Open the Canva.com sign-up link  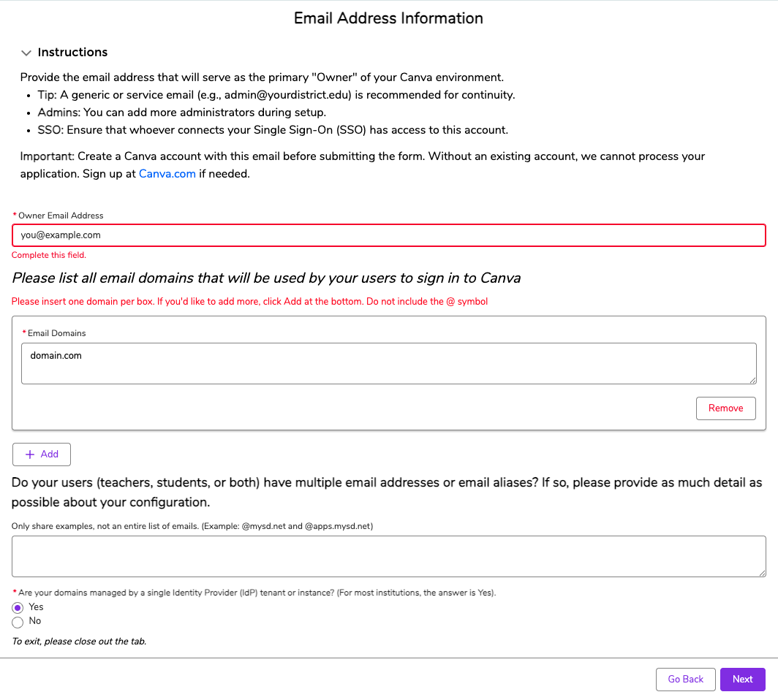pos(167,174)
